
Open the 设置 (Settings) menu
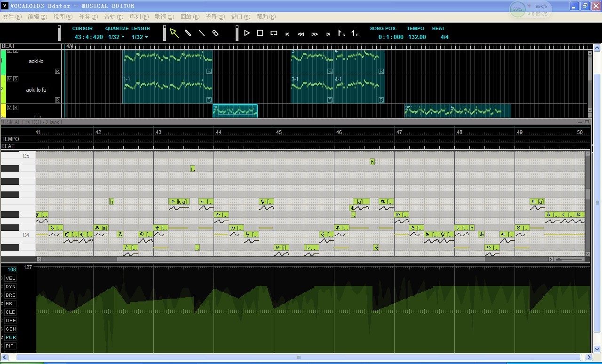[215, 17]
